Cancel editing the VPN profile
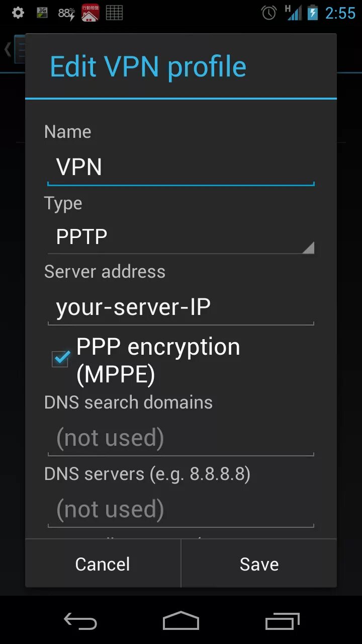Viewport: 362px width, 644px height. click(103, 564)
